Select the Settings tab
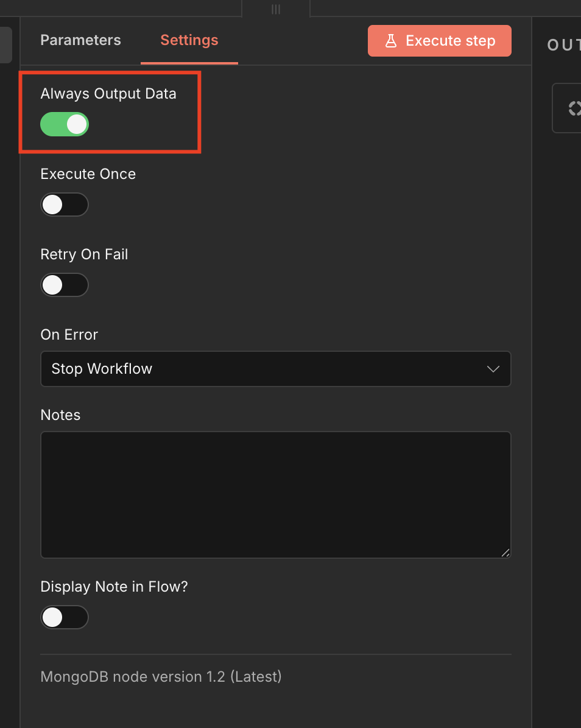 pos(189,40)
